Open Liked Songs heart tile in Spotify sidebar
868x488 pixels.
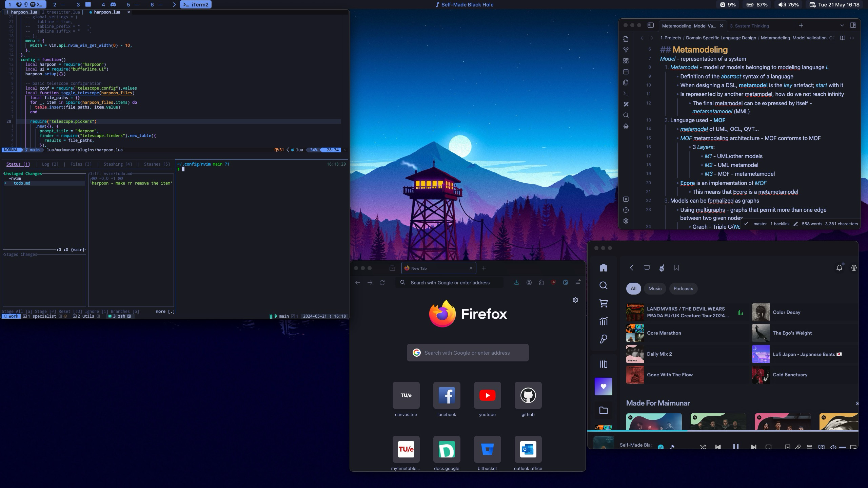(x=604, y=387)
